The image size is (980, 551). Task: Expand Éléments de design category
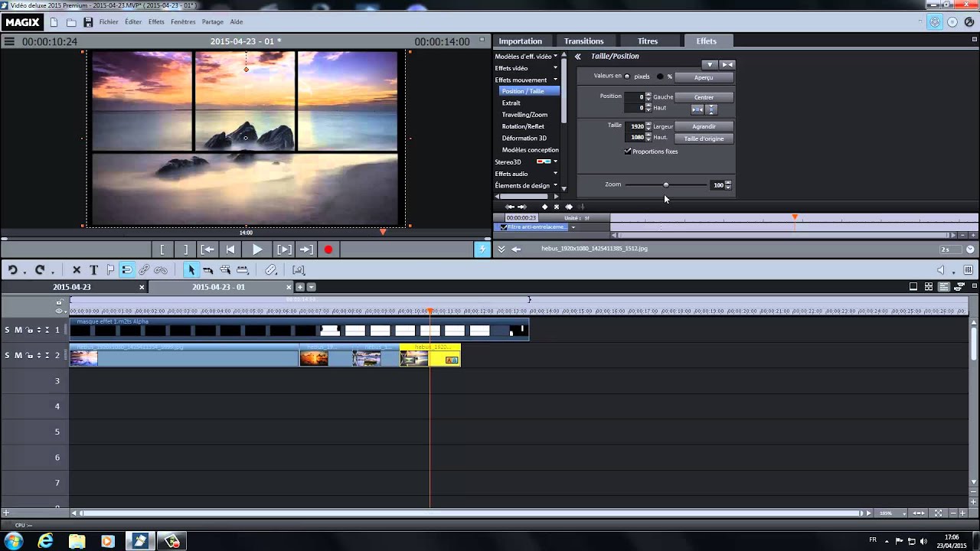point(526,185)
